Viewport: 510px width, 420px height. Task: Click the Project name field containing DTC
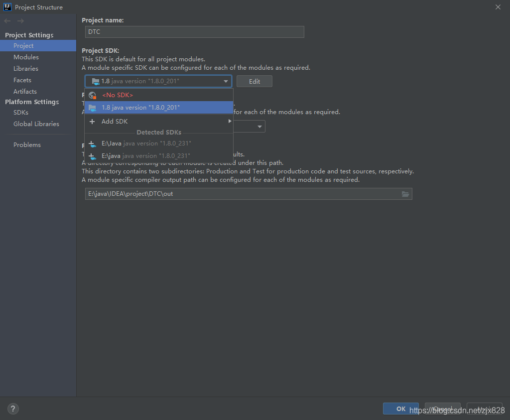pos(195,32)
